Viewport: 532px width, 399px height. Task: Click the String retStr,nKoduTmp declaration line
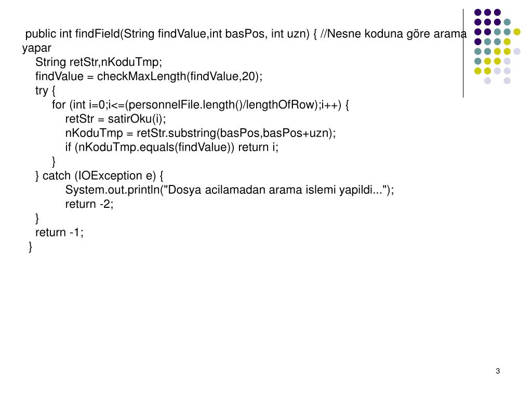click(99, 62)
